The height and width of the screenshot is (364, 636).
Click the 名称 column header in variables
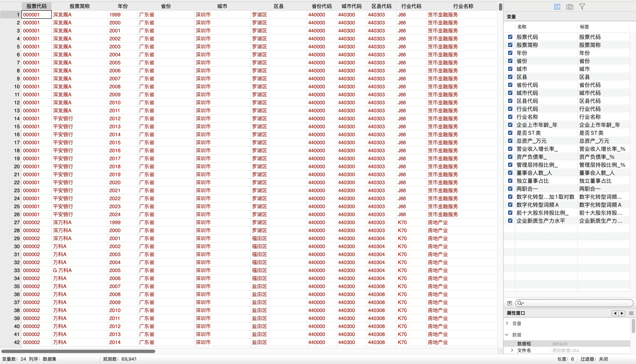click(x=522, y=27)
